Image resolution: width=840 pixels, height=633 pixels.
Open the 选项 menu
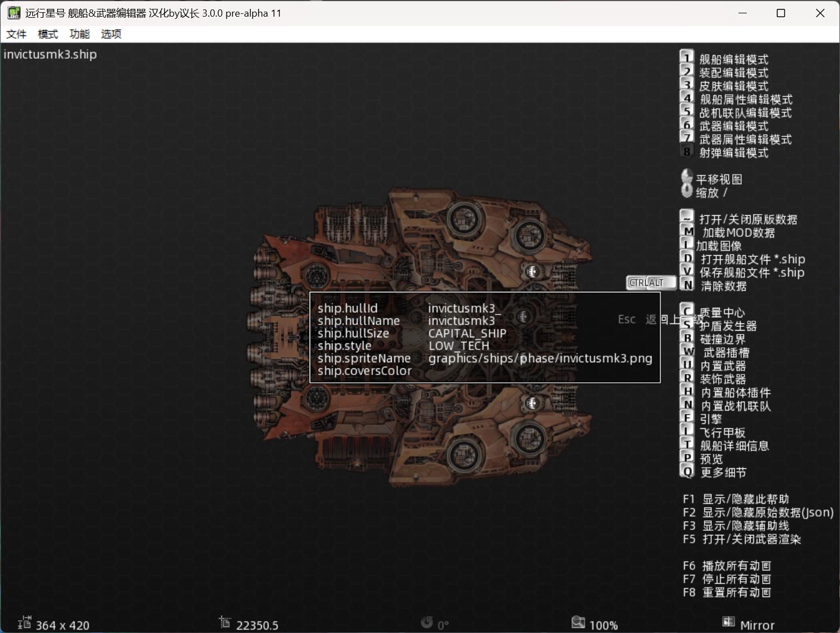pyautogui.click(x=111, y=34)
